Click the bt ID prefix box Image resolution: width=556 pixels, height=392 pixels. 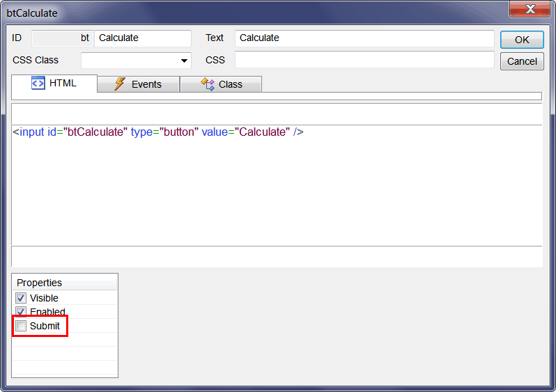(63, 38)
